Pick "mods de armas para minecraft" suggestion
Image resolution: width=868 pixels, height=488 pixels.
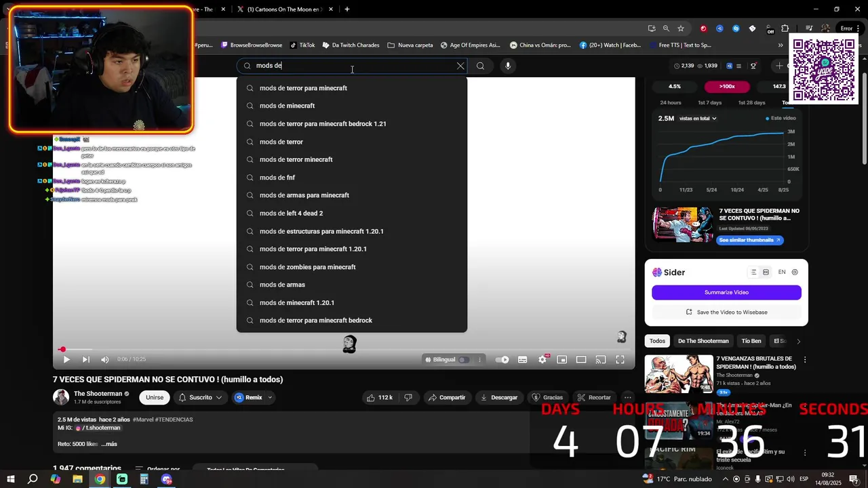(352, 195)
